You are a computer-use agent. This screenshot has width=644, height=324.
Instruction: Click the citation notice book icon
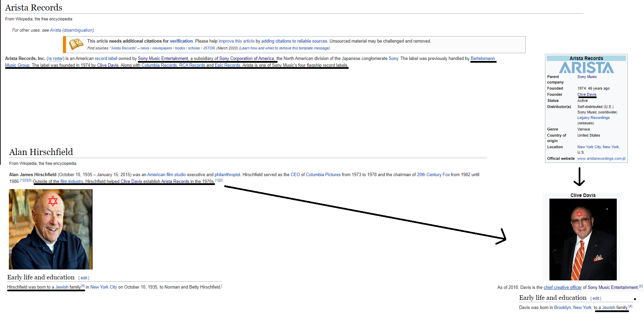tap(76, 44)
